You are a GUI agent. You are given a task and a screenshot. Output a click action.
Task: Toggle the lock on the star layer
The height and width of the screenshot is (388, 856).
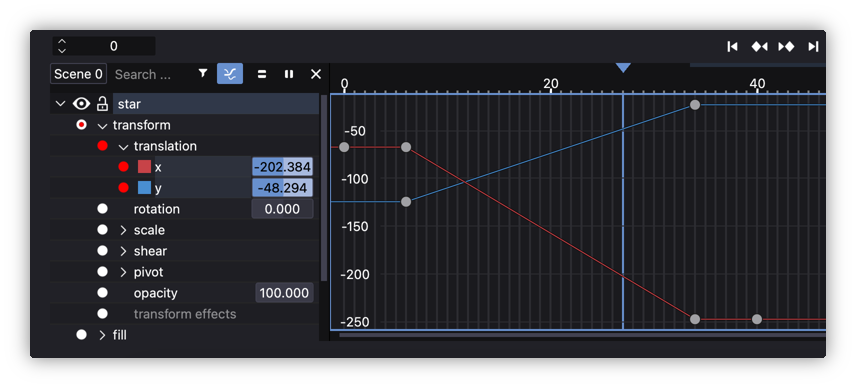pyautogui.click(x=102, y=104)
